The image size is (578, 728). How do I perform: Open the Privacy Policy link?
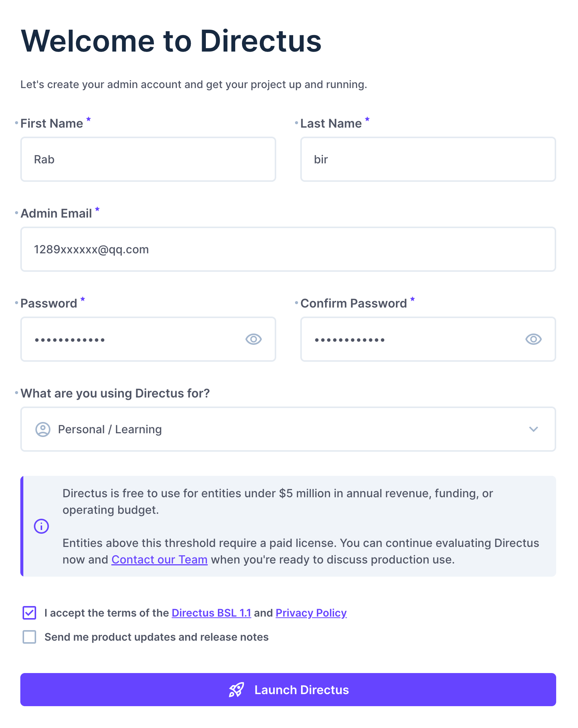(x=311, y=613)
